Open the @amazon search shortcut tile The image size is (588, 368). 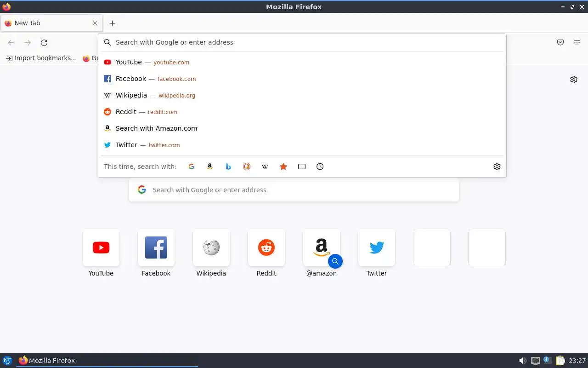tap(322, 247)
